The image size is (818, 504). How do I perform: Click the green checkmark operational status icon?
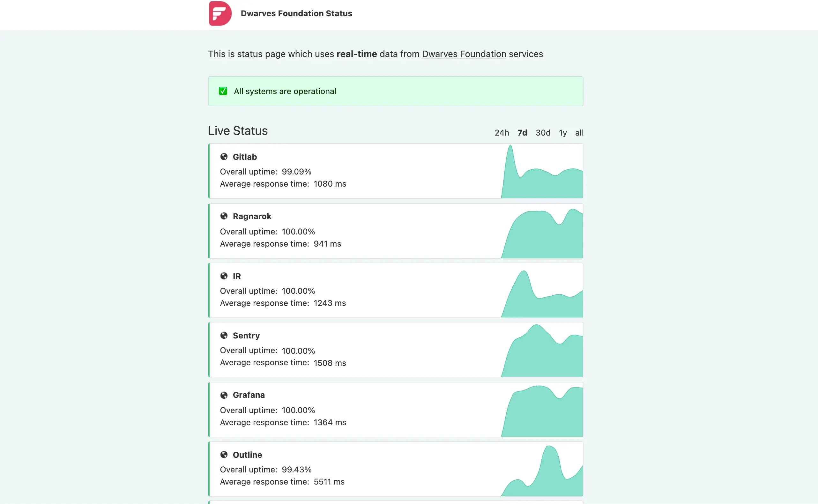tap(223, 91)
